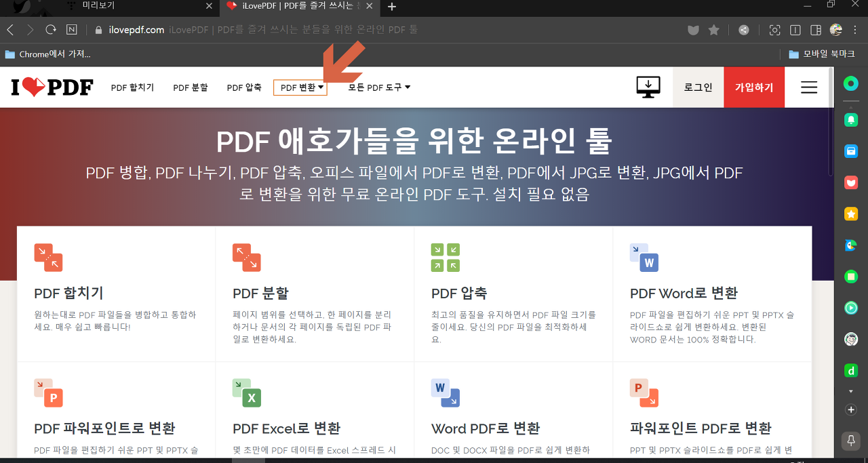
Task: Open PDF 분할 in the top menu
Action: (x=191, y=87)
